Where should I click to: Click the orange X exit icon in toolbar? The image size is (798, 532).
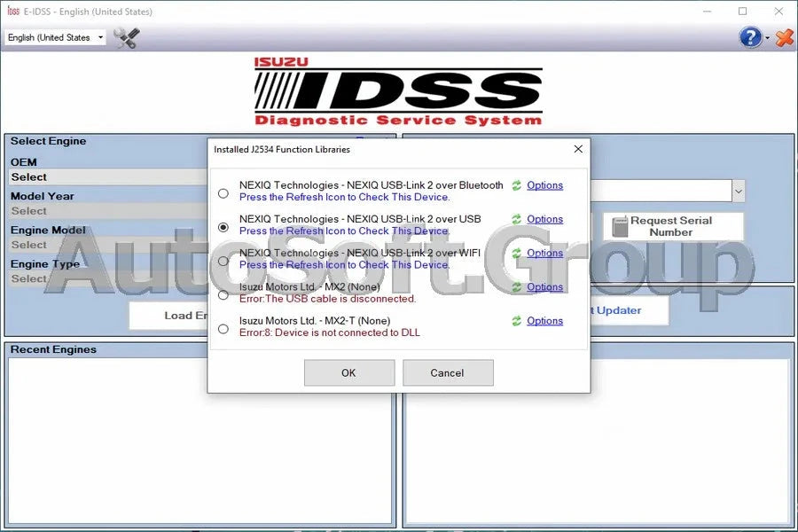click(x=784, y=37)
